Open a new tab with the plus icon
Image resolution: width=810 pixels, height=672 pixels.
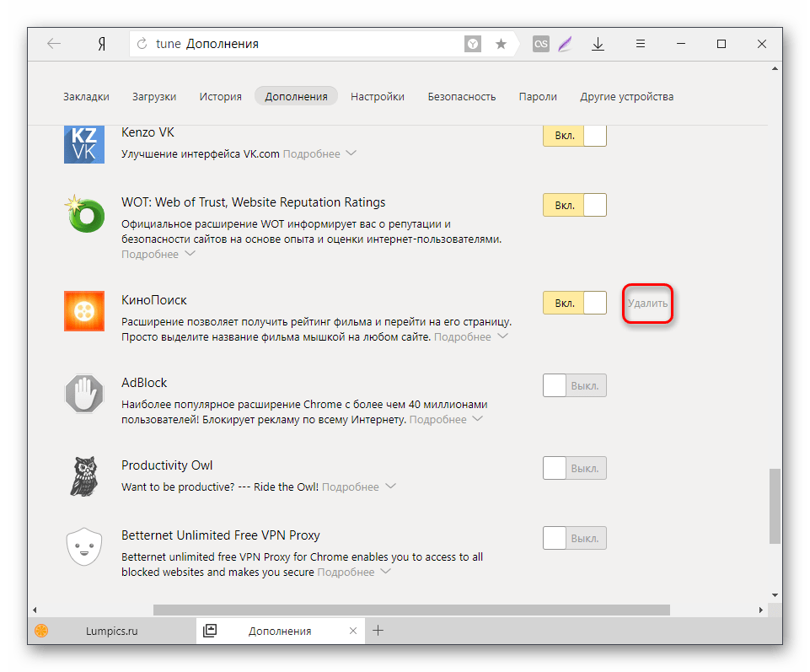coord(378,631)
